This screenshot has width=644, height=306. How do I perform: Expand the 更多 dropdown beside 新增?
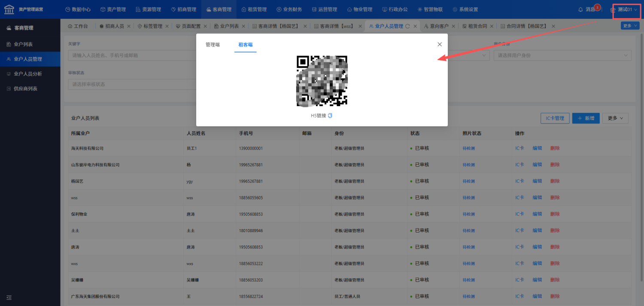[x=615, y=118]
